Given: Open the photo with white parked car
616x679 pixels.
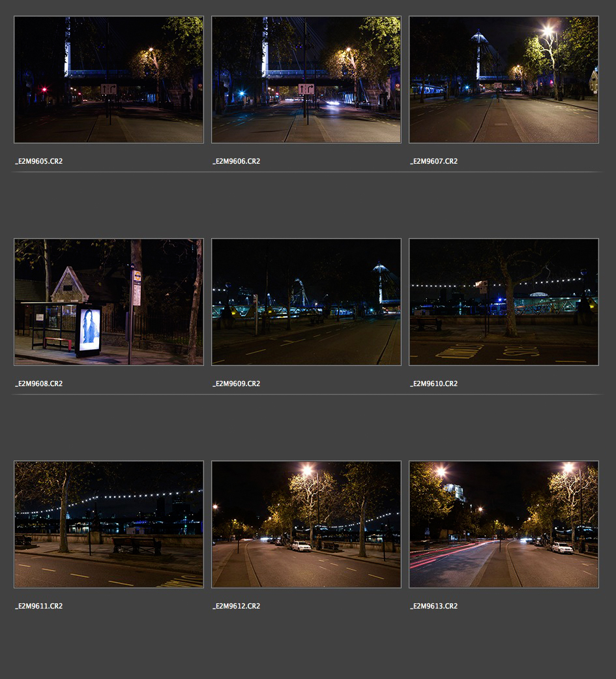Looking at the screenshot, I should point(306,524).
